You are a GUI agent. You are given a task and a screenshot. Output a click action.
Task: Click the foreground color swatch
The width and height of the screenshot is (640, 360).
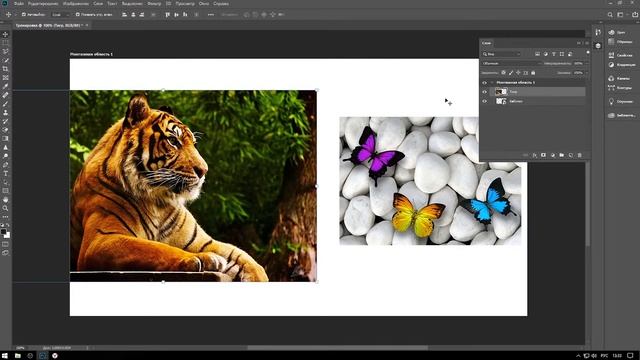coord(4,232)
